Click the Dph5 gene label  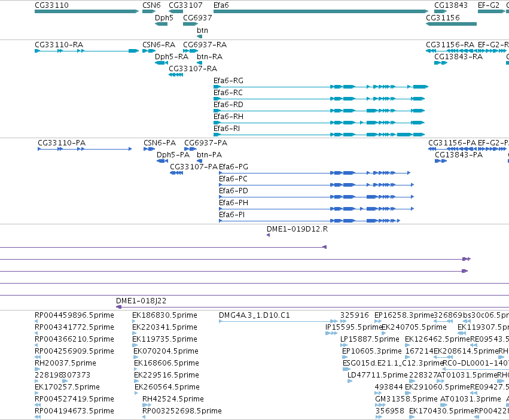(164, 18)
